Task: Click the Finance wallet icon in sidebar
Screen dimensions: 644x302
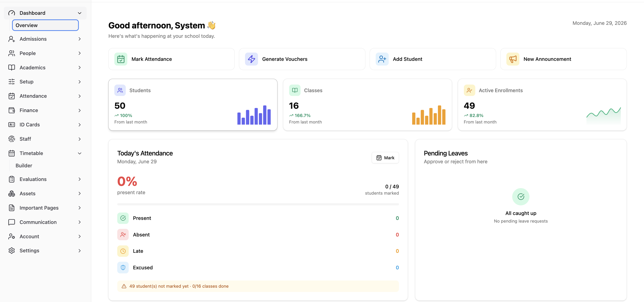Action: 11,110
